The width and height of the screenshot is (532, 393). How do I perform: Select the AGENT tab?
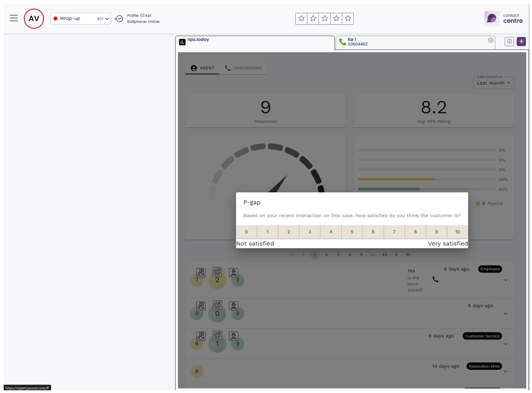(x=202, y=68)
